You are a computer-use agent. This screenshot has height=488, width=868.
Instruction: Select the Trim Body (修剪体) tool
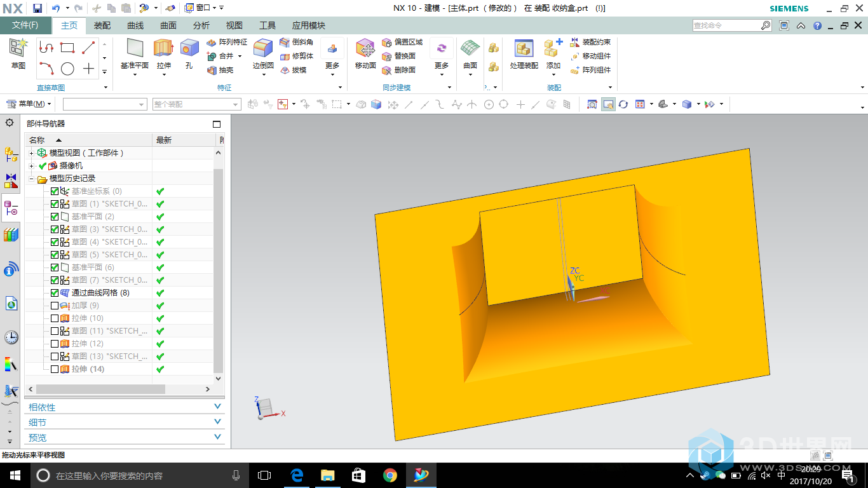coord(297,56)
